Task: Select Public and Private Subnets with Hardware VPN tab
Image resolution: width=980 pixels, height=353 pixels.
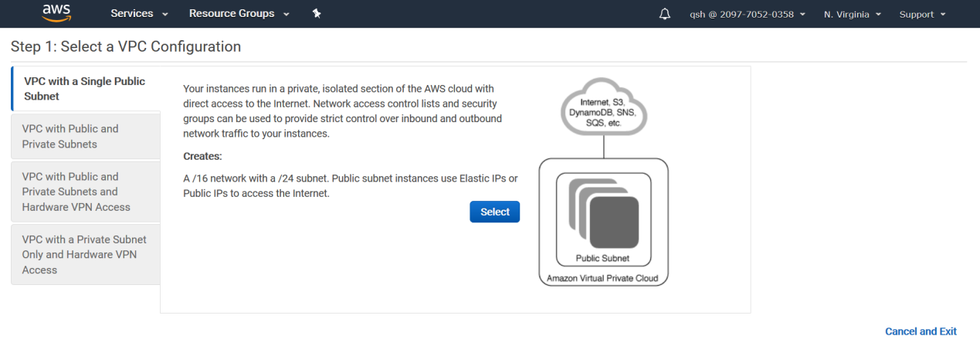Action: click(86, 192)
